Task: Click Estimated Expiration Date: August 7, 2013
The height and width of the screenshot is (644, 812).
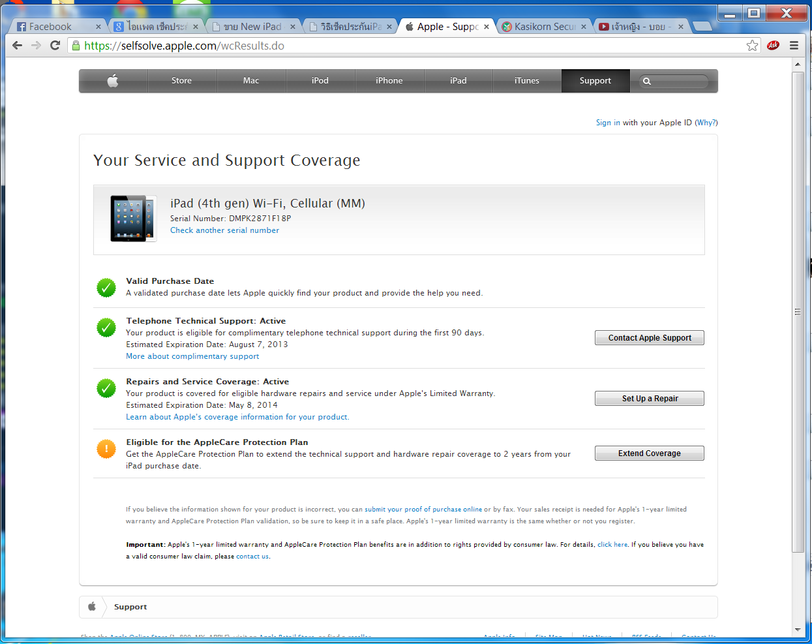Action: 207,345
